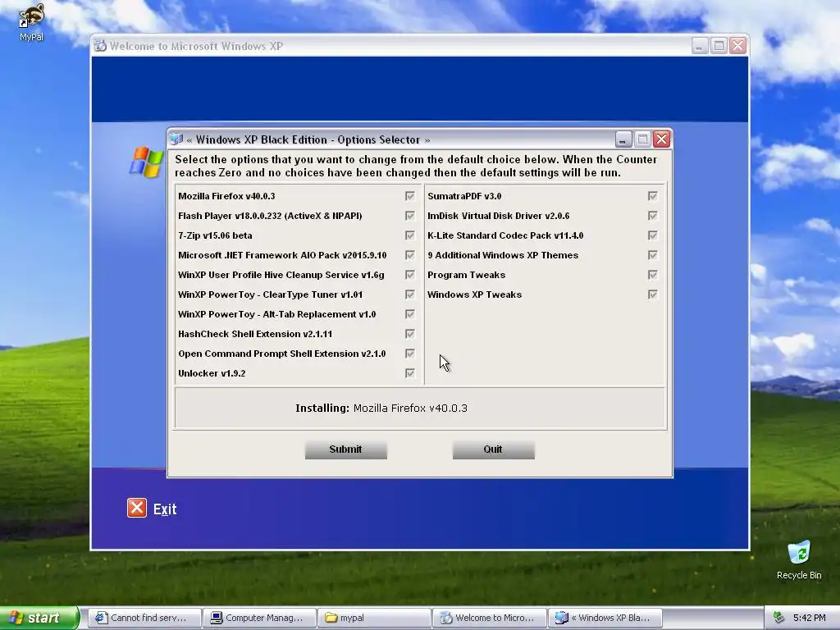Close the Welcome to Microsoft Windows XP window

[x=737, y=46]
